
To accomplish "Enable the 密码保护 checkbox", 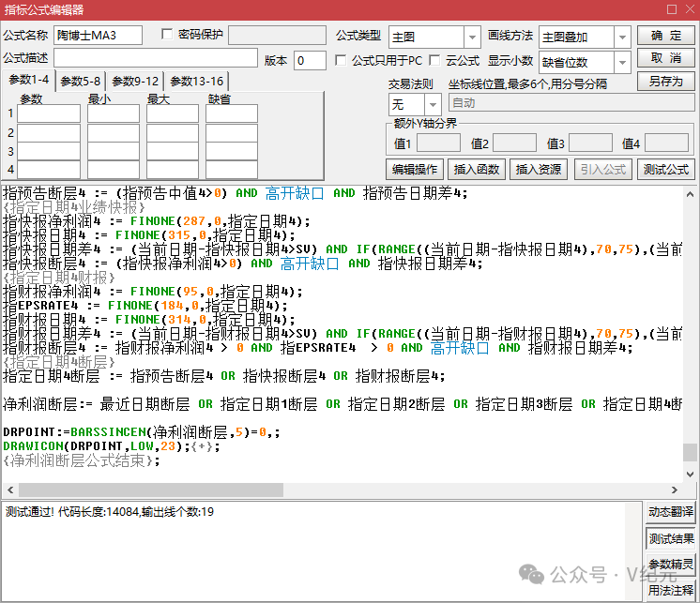I will click(167, 34).
